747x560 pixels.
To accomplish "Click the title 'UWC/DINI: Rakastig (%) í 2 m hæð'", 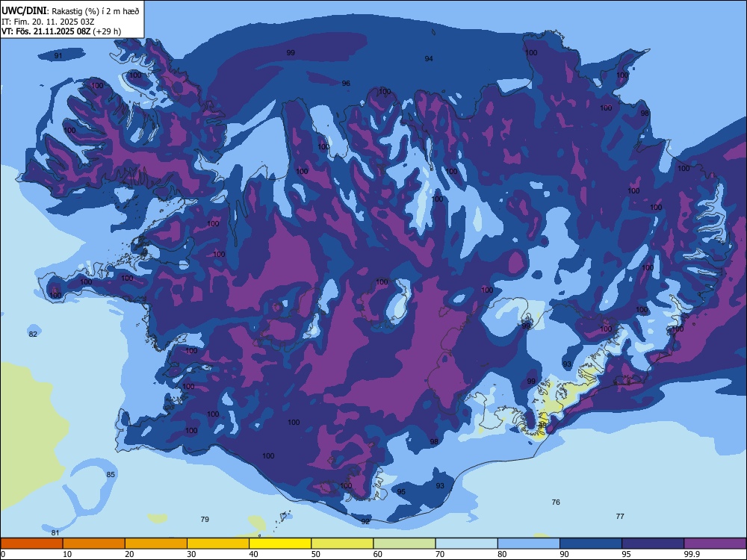I will [70, 10].
